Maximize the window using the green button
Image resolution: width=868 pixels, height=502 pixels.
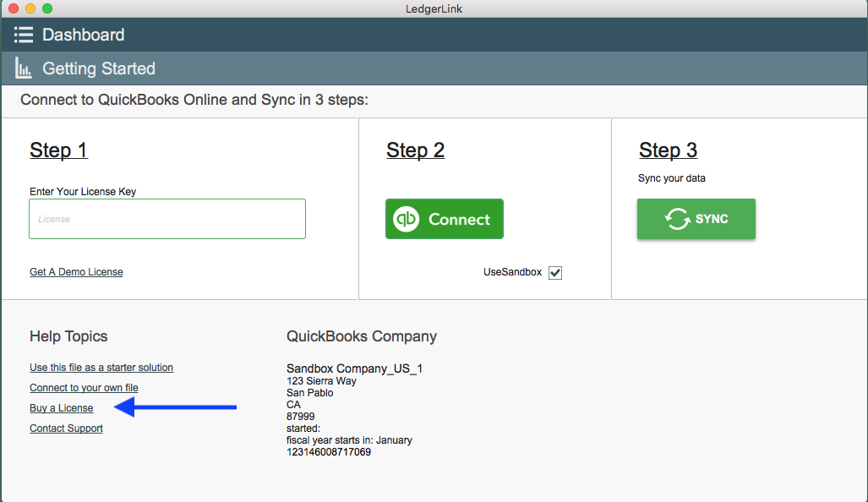click(x=47, y=8)
